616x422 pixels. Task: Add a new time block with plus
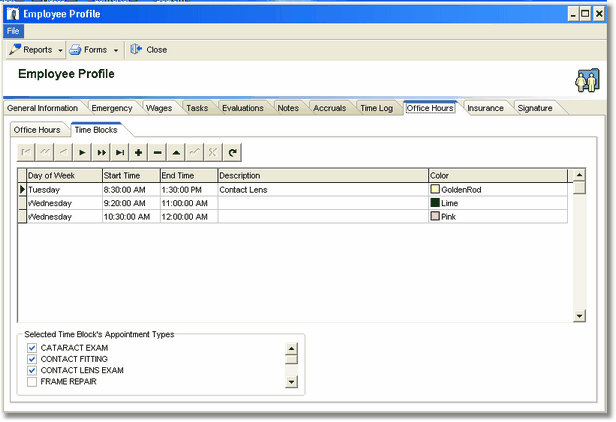tap(138, 152)
